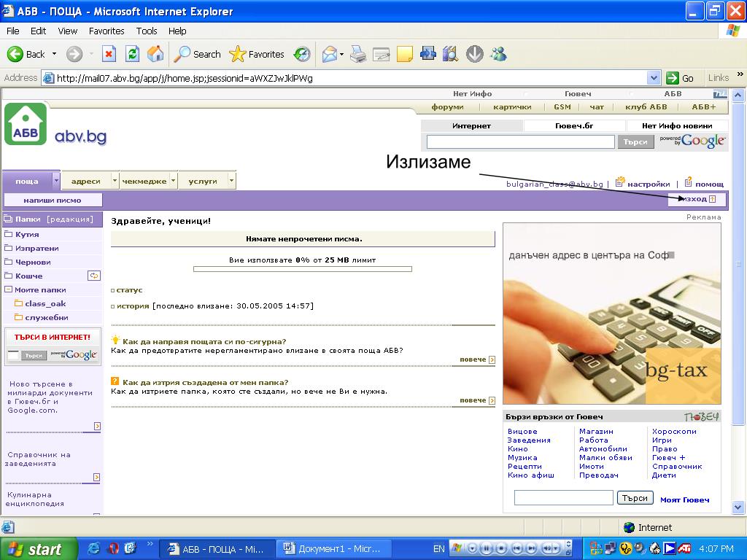Click the ATI tray icon
The height and width of the screenshot is (560, 747).
684,548
